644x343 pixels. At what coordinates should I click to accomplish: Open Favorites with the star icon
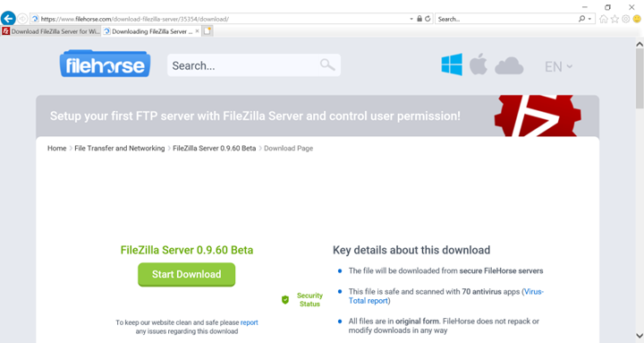click(x=614, y=19)
